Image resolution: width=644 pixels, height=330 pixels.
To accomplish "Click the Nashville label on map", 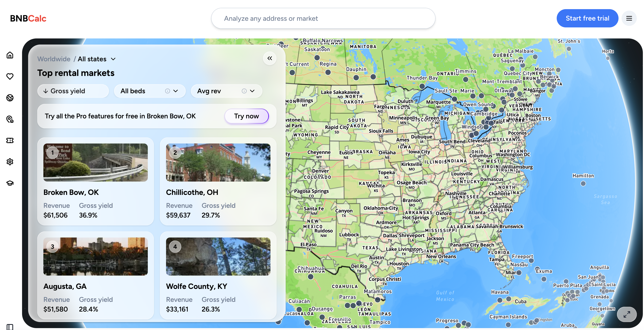I will [x=456, y=193].
